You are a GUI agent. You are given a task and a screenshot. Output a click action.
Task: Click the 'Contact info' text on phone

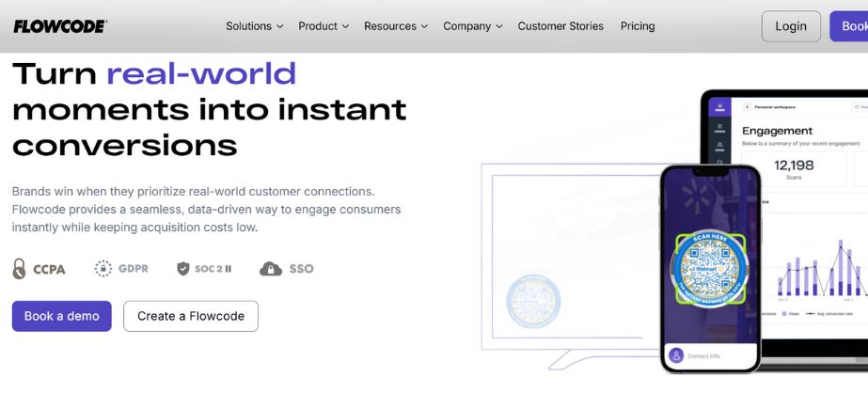(x=703, y=355)
